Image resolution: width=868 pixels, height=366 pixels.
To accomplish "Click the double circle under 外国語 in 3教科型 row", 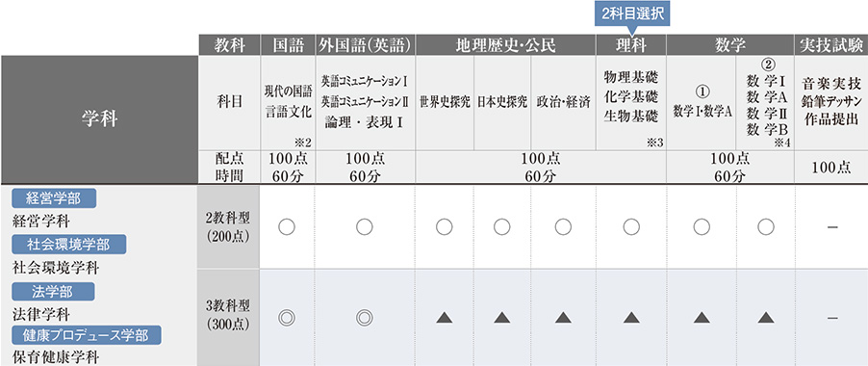I will (x=364, y=318).
